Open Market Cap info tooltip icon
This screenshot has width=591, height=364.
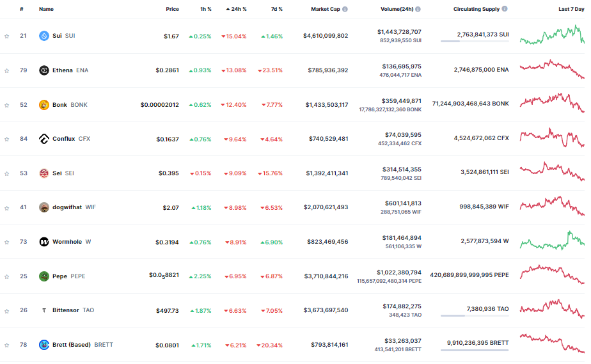345,9
